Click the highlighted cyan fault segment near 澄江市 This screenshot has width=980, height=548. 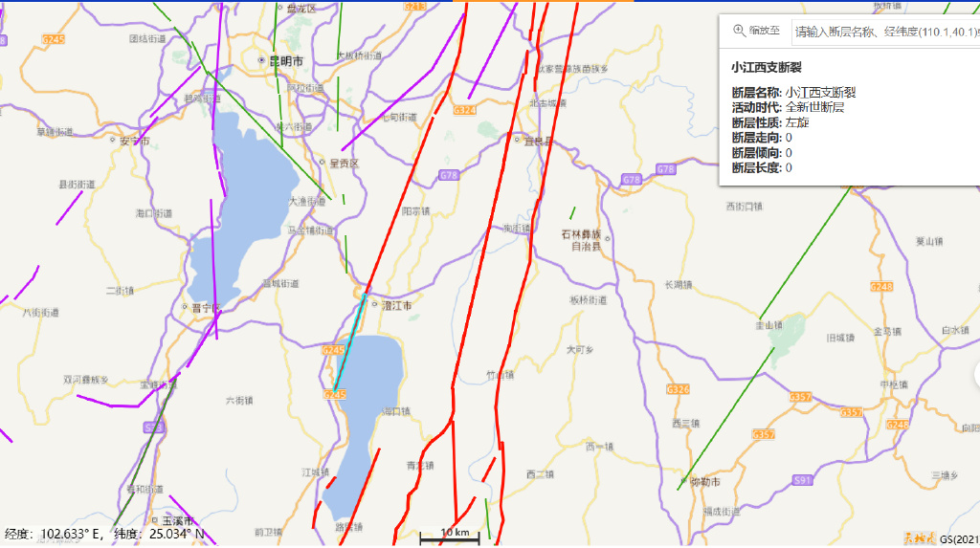click(350, 342)
